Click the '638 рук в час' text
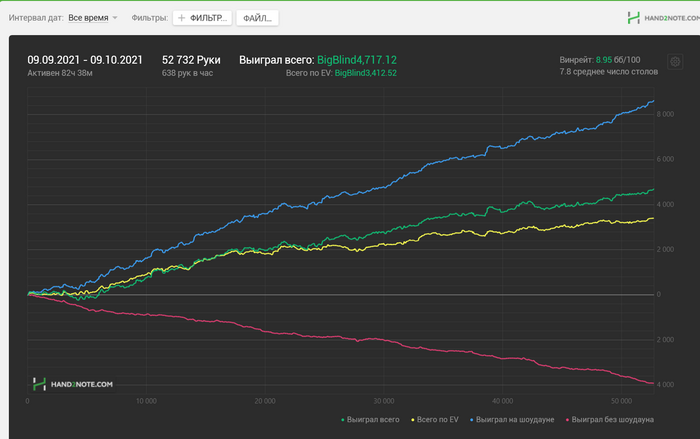 pyautogui.click(x=187, y=73)
